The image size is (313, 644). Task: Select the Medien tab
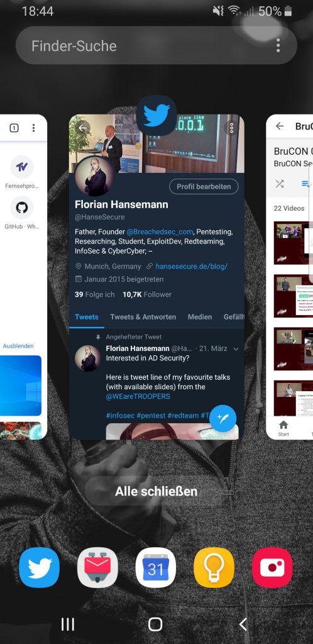tap(200, 317)
